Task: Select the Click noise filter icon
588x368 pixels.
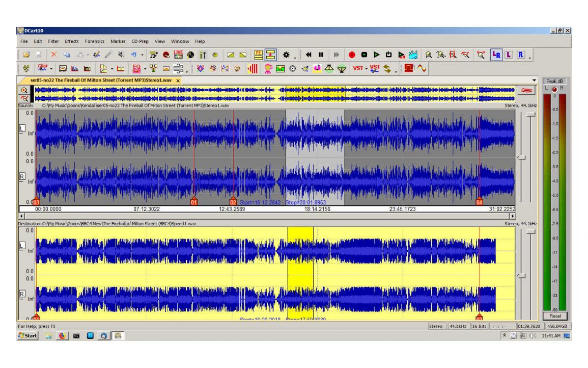Action: (42, 68)
